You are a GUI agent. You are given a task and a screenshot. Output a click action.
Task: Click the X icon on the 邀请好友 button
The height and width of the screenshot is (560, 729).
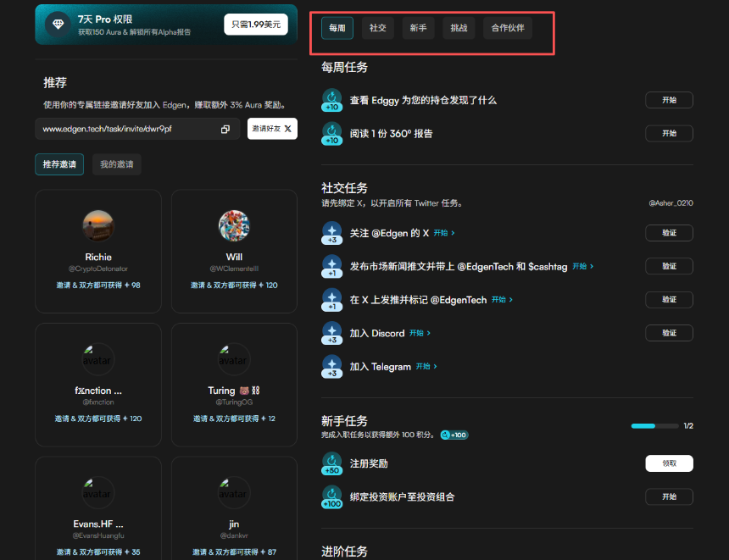pos(286,129)
